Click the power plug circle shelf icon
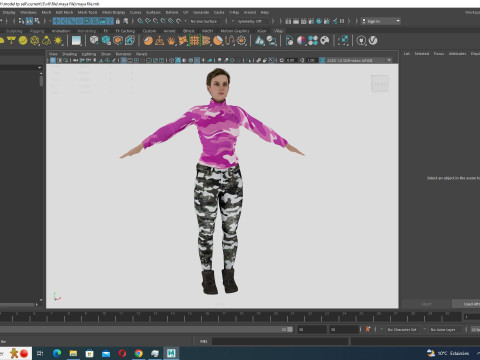This screenshot has width=480, height=360. [361, 41]
